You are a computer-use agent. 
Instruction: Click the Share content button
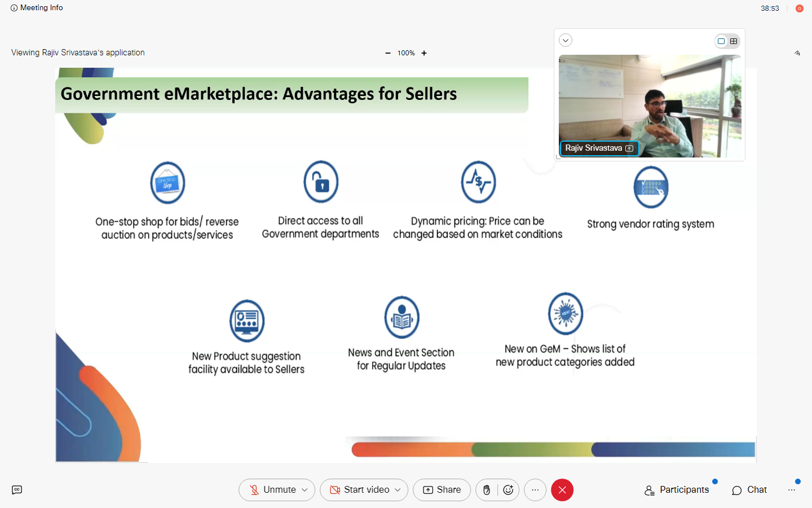click(x=442, y=490)
